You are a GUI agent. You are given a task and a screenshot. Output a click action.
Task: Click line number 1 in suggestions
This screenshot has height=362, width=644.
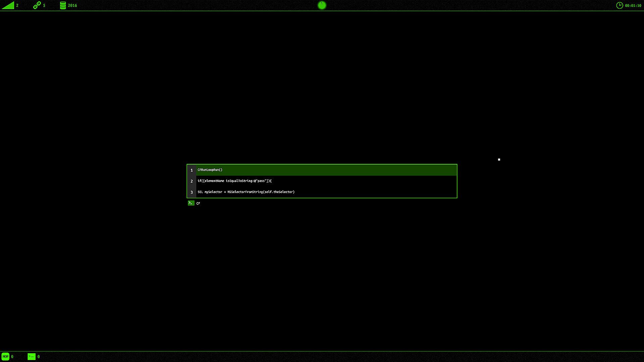(192, 170)
